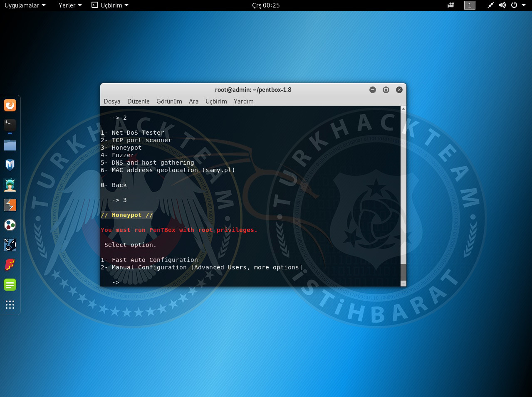
Task: Open the Dosya menu
Action: (112, 101)
